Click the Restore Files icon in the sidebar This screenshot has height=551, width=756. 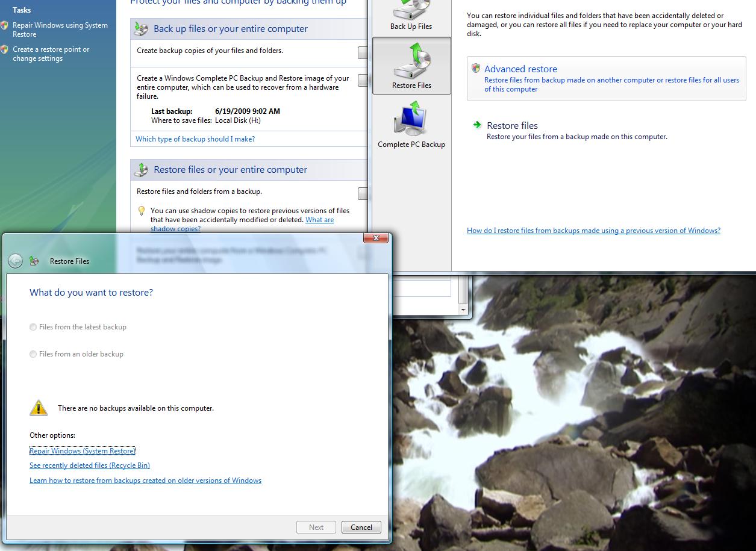[x=411, y=66]
